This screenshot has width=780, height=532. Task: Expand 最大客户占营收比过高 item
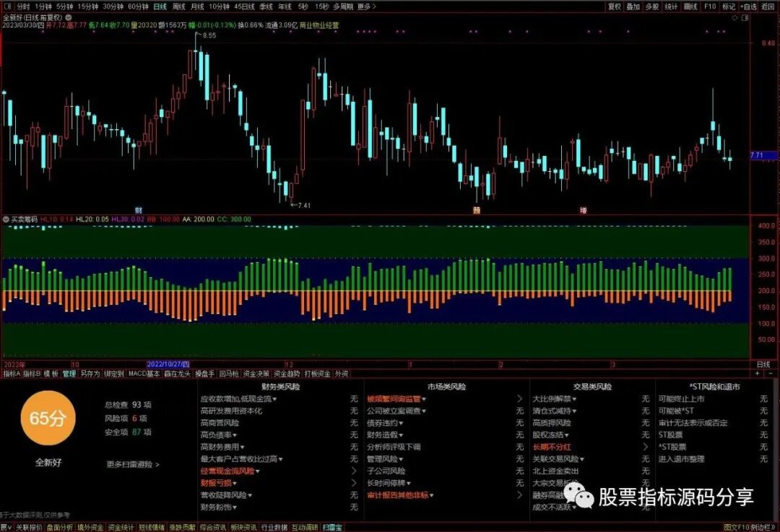[242, 459]
